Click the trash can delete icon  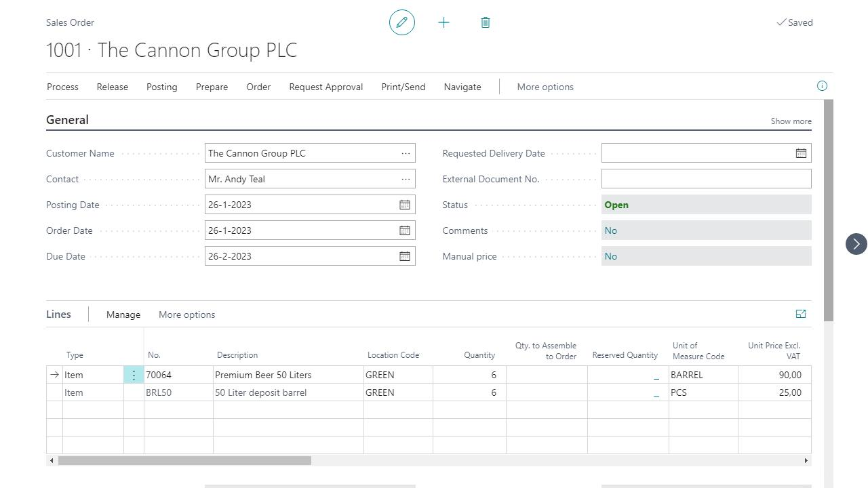(x=486, y=22)
